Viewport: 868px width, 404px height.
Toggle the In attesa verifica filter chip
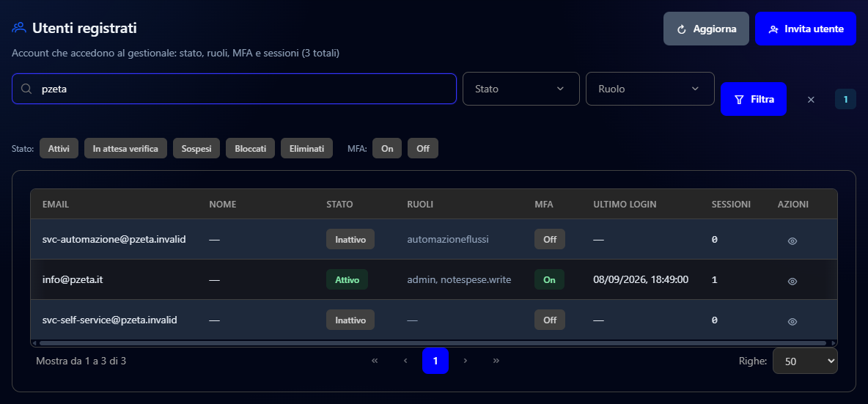point(125,148)
